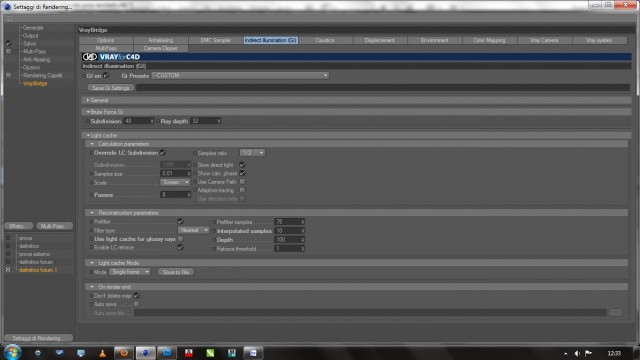Screen dimensions: 640x360
Task: Collapse the Brute Force GI section
Action: click(x=88, y=112)
